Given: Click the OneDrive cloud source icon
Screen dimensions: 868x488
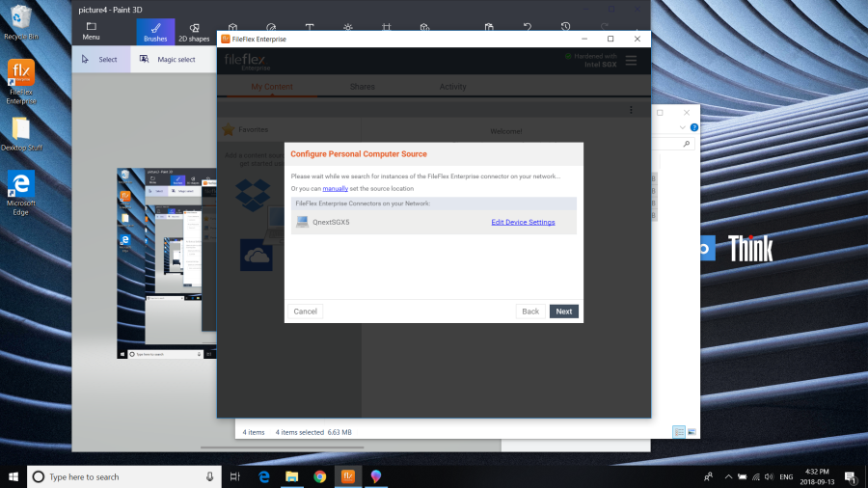Looking at the screenshot, I should tap(256, 255).
